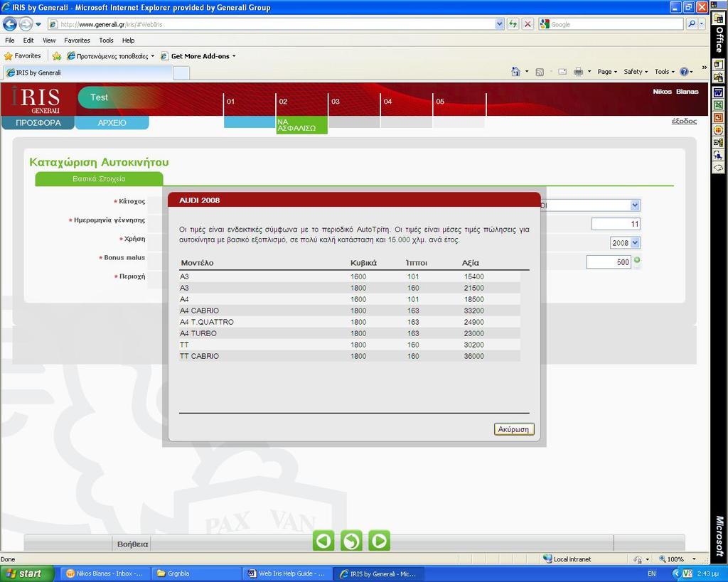Viewport: 728px width, 582px height.
Task: Click the search magnifier icon
Action: tap(692, 24)
